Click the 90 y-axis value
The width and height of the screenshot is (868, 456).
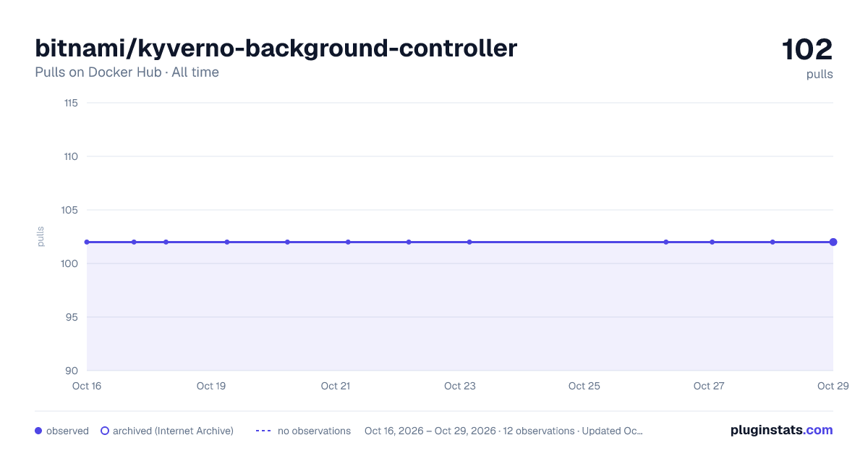(x=72, y=371)
